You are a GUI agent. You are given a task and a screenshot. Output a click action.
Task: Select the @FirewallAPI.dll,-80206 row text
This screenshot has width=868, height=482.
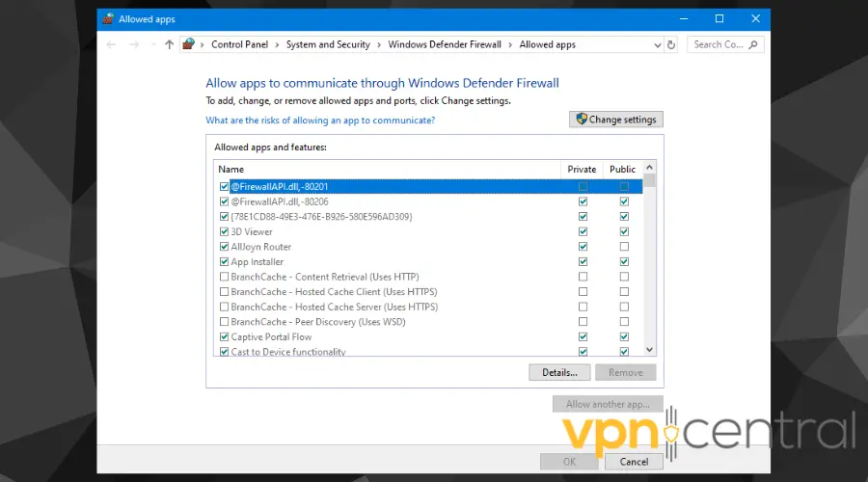[x=279, y=201]
